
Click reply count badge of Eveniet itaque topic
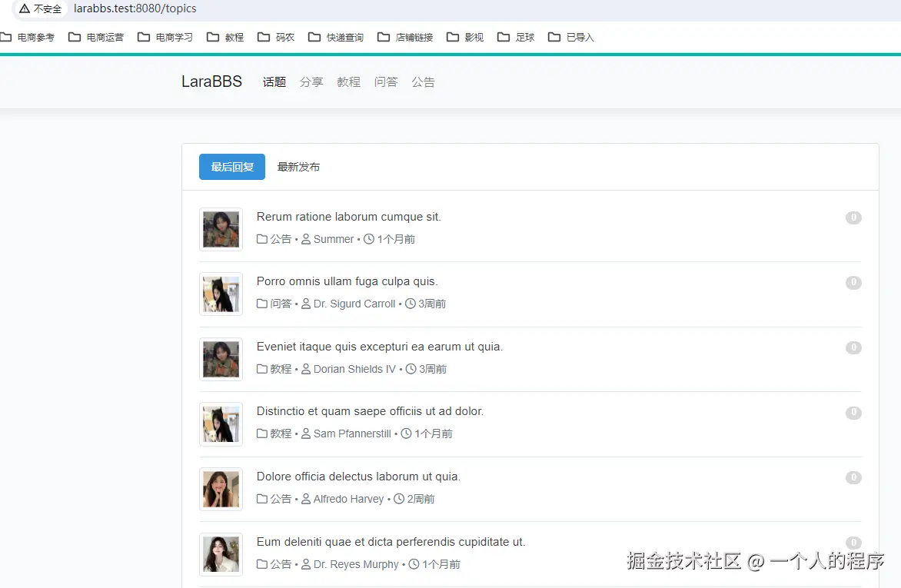coord(853,347)
